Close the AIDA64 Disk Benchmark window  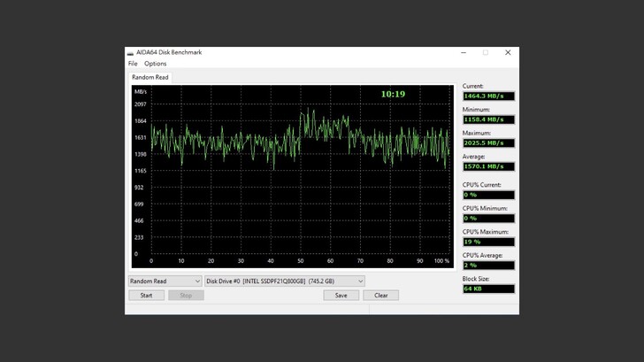point(508,53)
